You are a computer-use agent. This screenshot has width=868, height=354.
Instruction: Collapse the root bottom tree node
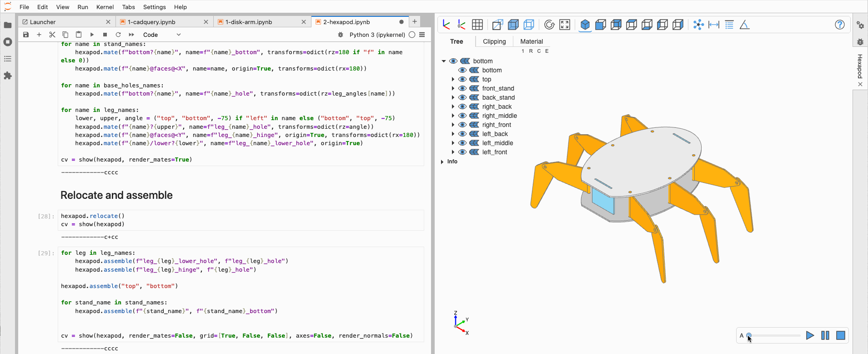click(x=444, y=61)
